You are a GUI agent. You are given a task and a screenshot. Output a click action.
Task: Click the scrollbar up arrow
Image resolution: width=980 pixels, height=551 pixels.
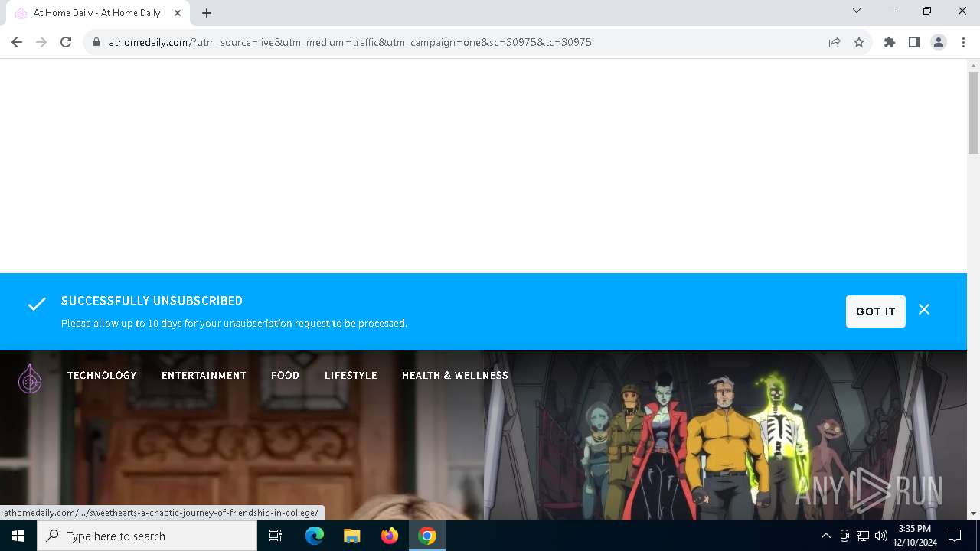coord(973,65)
